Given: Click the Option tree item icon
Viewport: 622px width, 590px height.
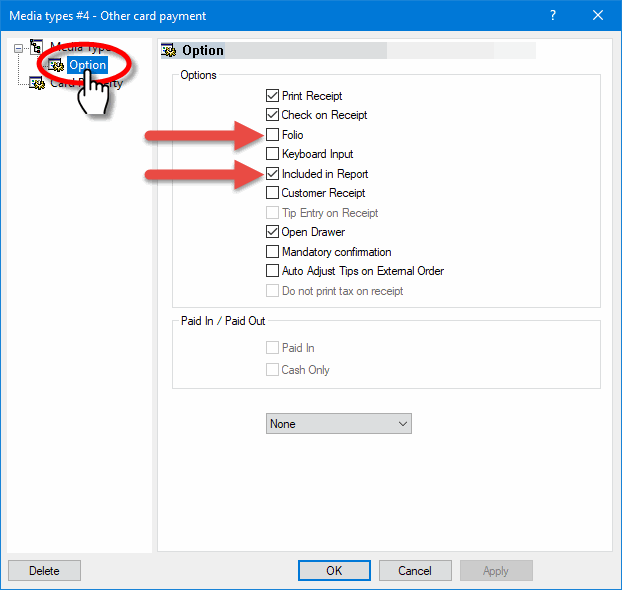Looking at the screenshot, I should click(x=54, y=65).
